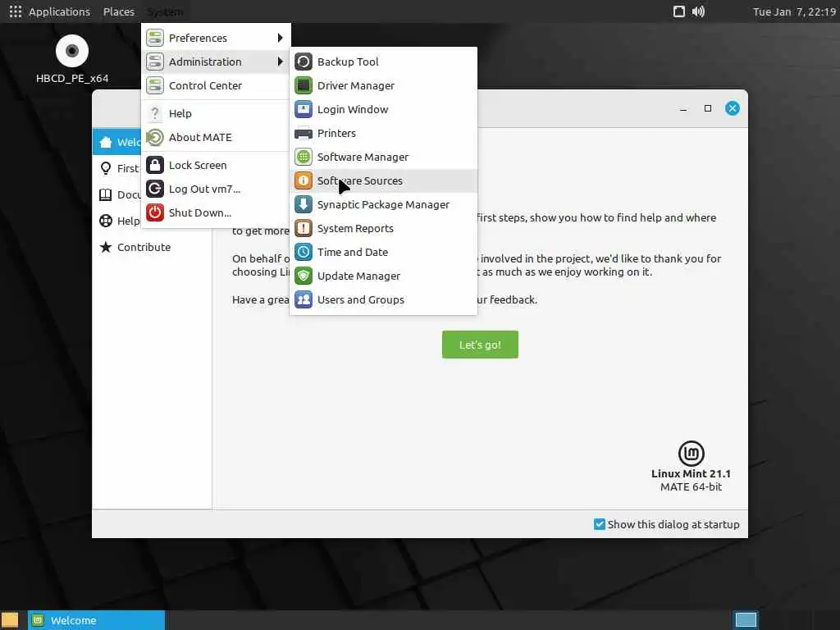This screenshot has height=630, width=840.
Task: Select Control Center menu entry
Action: [x=216, y=85]
